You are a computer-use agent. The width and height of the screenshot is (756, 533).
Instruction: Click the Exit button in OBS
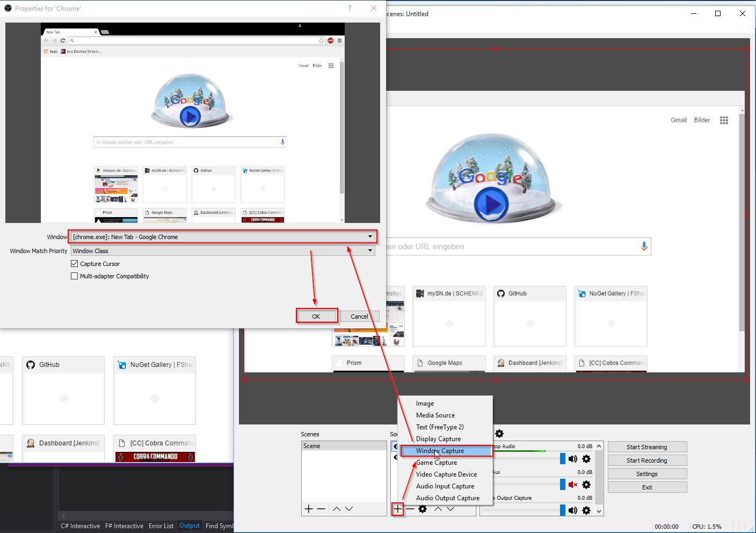tap(647, 487)
